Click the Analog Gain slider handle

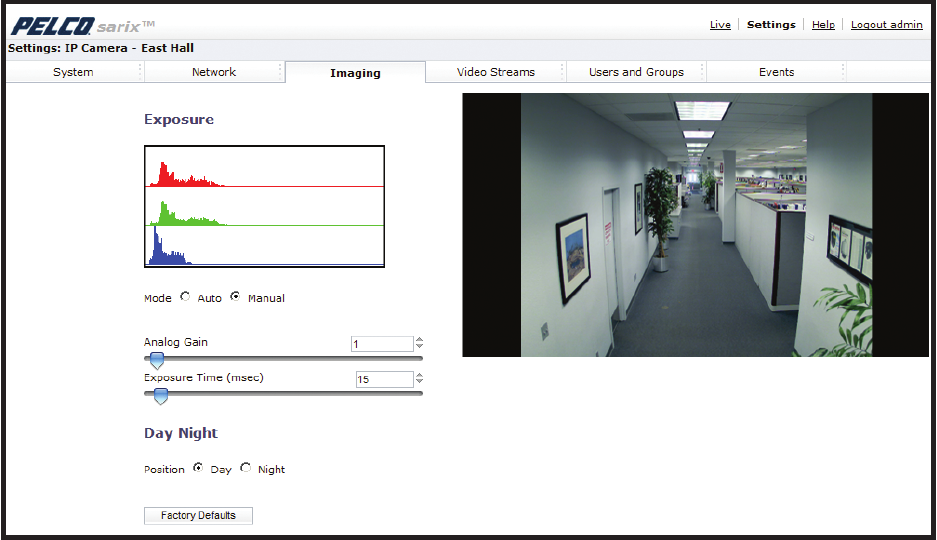click(157, 361)
